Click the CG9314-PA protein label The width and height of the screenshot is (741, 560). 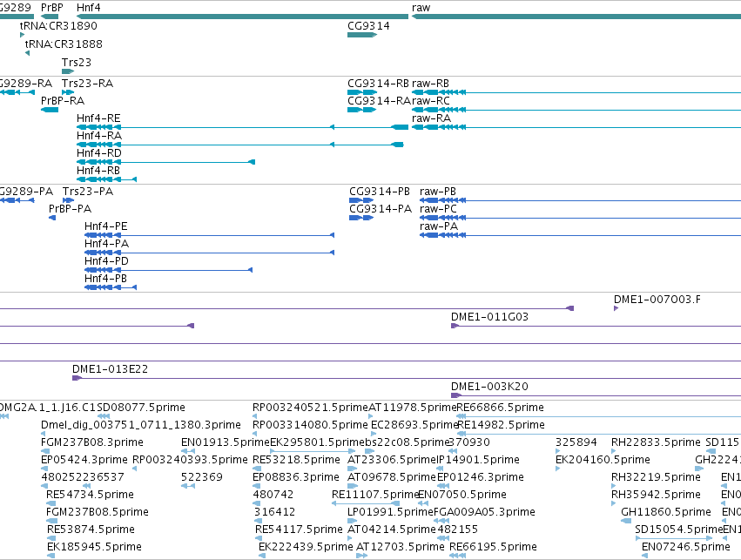381,209
